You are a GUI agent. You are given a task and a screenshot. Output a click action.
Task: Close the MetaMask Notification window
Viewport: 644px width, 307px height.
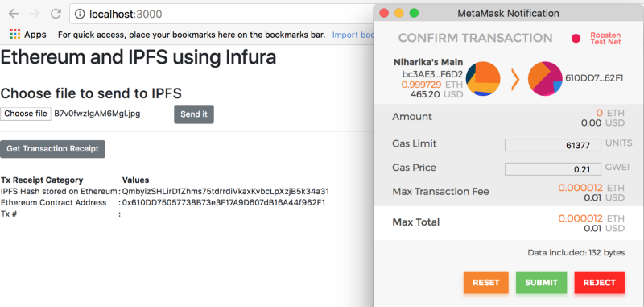tap(384, 13)
